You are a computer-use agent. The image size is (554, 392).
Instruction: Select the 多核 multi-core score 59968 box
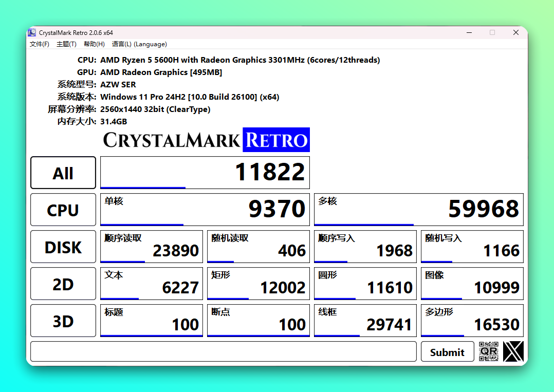coord(418,210)
